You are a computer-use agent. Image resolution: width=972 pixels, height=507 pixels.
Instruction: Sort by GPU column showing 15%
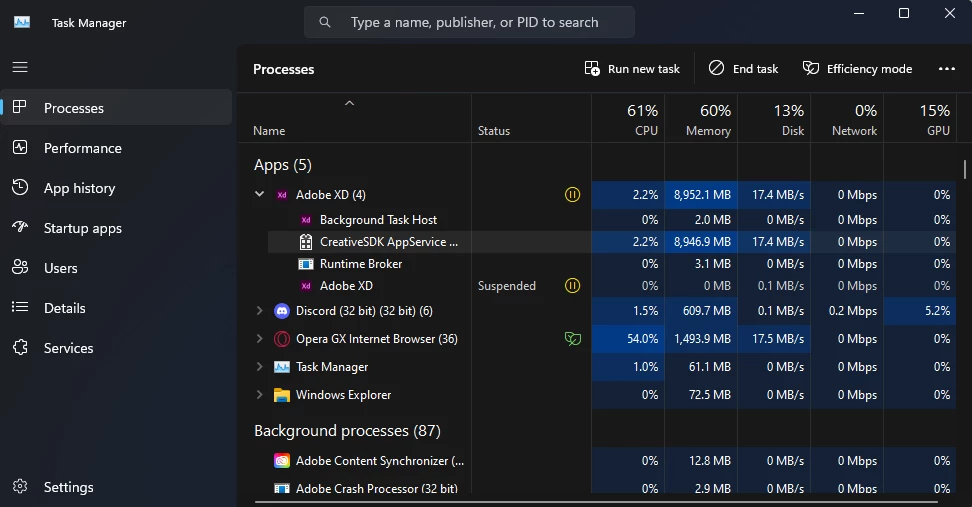(x=921, y=119)
